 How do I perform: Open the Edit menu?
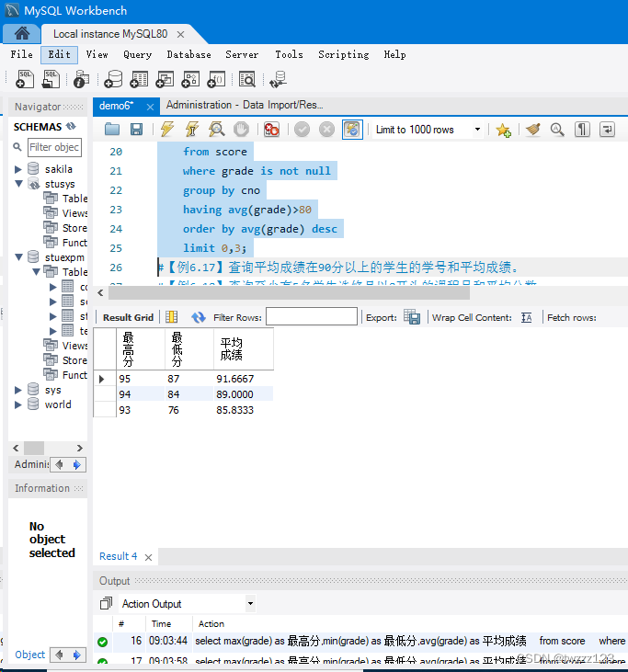pyautogui.click(x=59, y=54)
